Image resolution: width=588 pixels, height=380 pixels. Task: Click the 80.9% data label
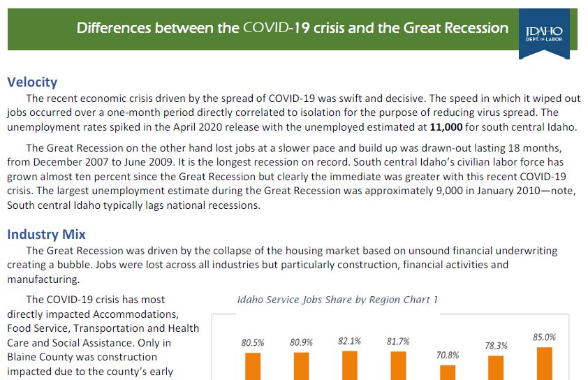pyautogui.click(x=301, y=342)
